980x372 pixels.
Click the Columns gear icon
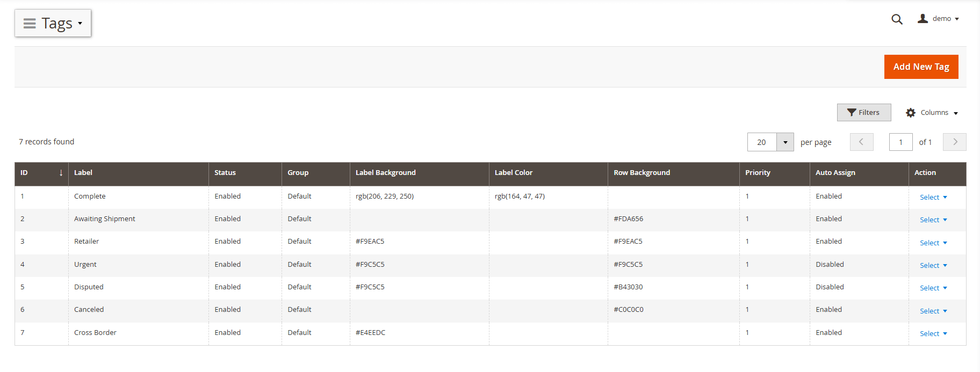[x=911, y=113]
